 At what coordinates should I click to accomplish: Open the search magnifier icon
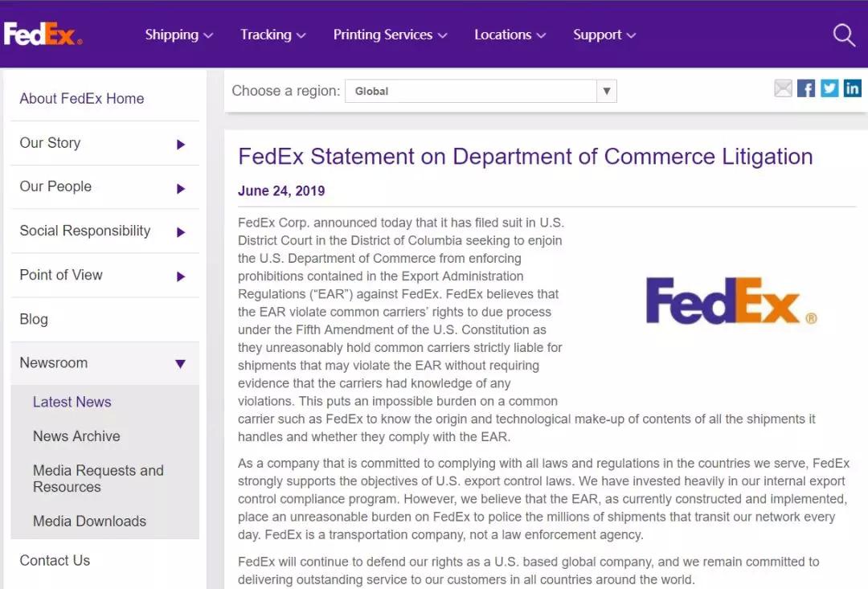tap(844, 35)
